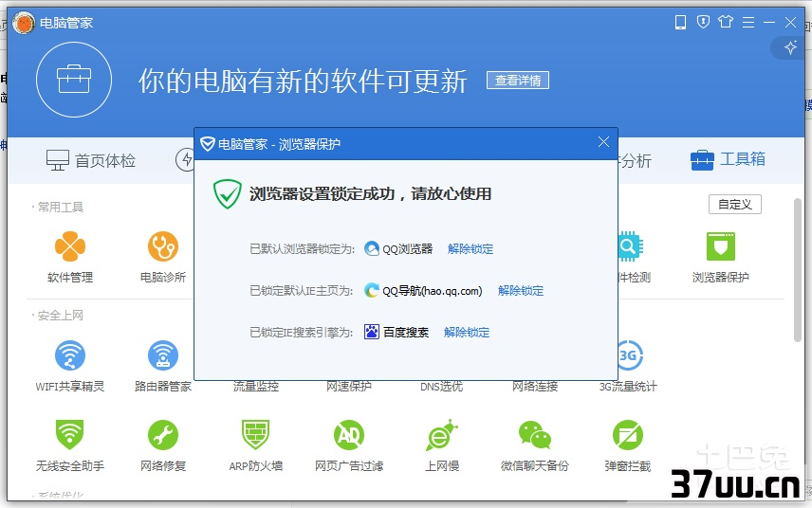Click the 网络连接 label
The width and height of the screenshot is (812, 508).
tap(535, 387)
